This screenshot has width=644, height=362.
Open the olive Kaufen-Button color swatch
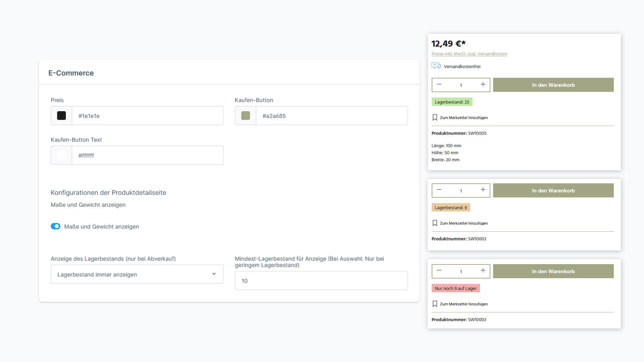tap(246, 116)
